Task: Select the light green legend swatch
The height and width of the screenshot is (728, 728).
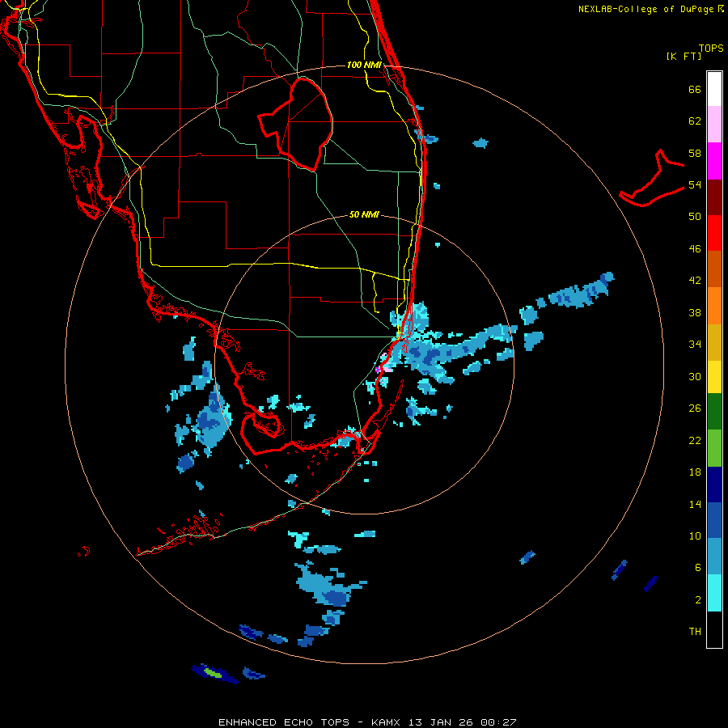Action: tap(714, 448)
